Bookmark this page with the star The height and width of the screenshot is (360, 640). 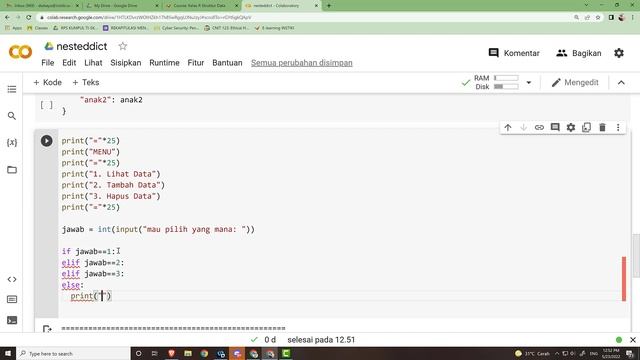coord(598,18)
